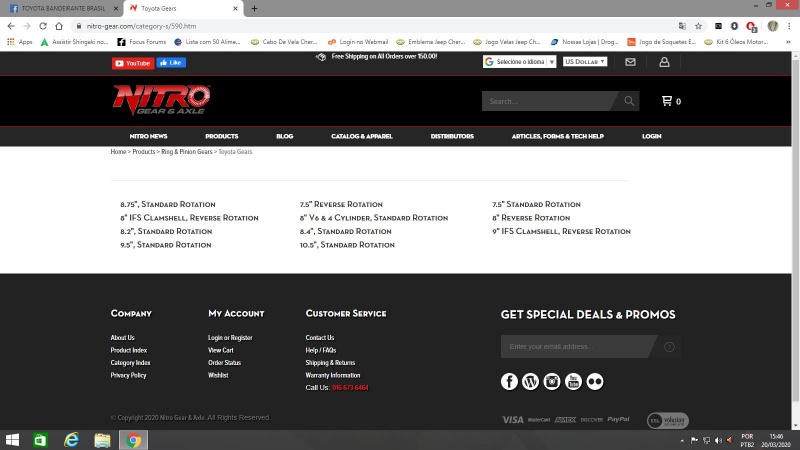Open the Warranty Information footer link
Viewport: 800px width, 450px height.
[x=333, y=375]
